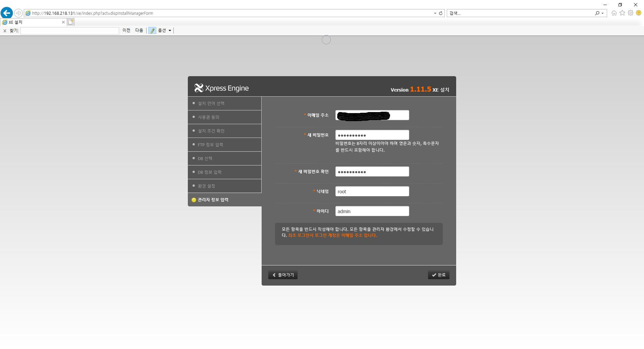Select the DB 정보 입력 step
The width and height of the screenshot is (644, 349).
pos(224,172)
